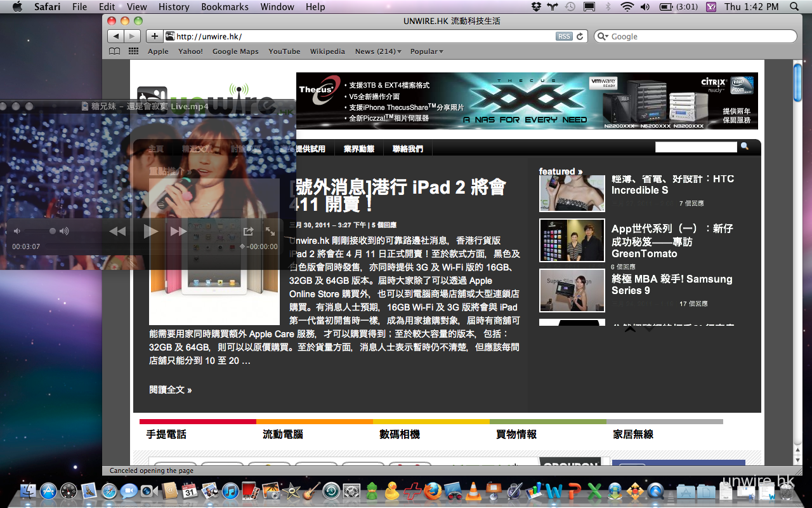Open the Top Sites grid icon
The height and width of the screenshot is (508, 812).
click(133, 51)
